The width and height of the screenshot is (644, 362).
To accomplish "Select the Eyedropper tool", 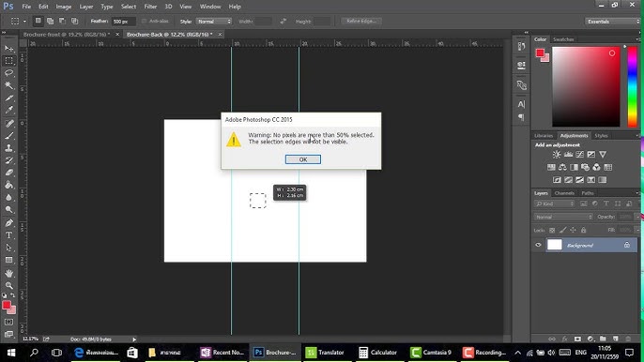I will click(8, 110).
